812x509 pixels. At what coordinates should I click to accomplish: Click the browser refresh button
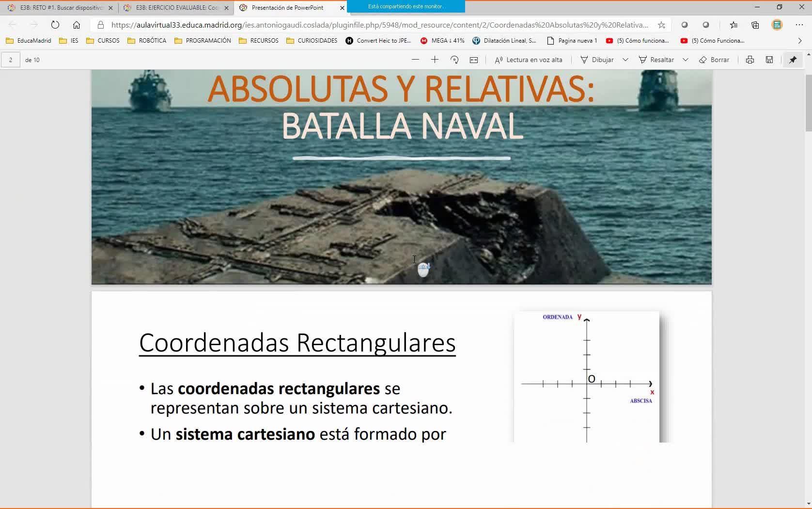[55, 25]
